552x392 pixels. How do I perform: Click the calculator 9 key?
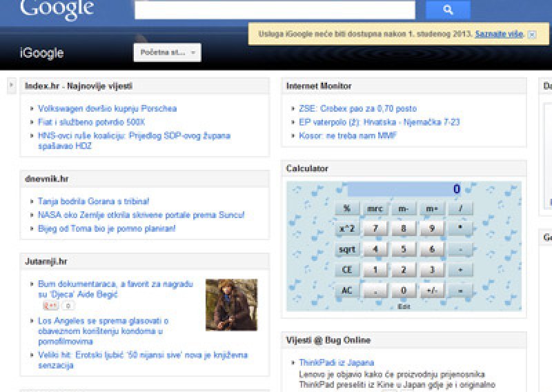click(432, 229)
